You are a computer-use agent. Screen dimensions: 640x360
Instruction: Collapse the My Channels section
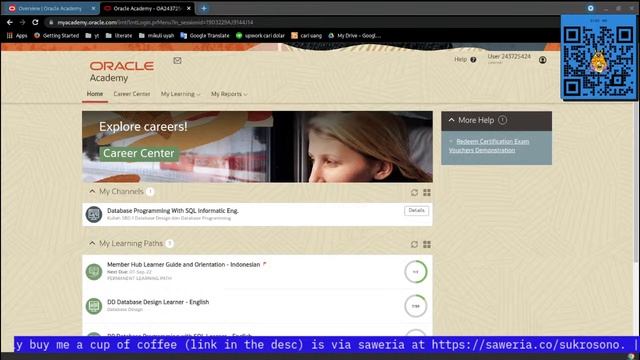[x=92, y=191]
